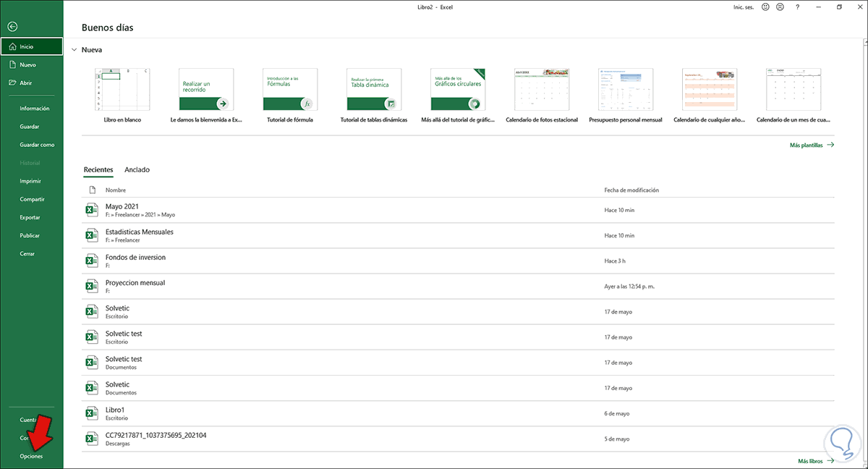The height and width of the screenshot is (469, 868).
Task: Click the frowning face feedback icon
Action: click(780, 7)
